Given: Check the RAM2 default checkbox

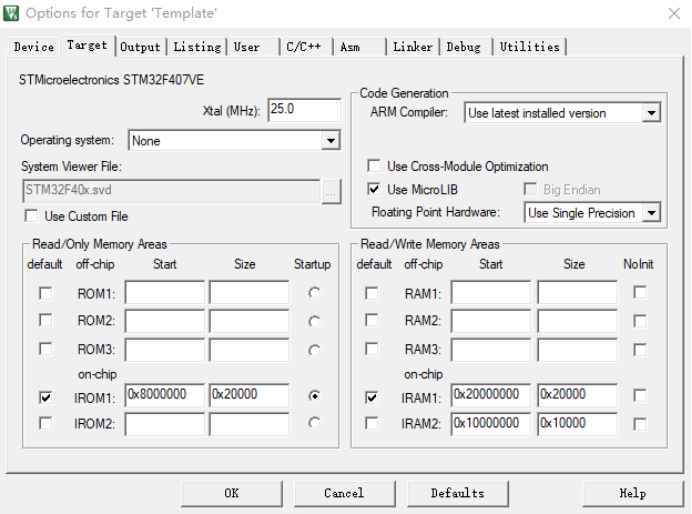Looking at the screenshot, I should point(372,320).
